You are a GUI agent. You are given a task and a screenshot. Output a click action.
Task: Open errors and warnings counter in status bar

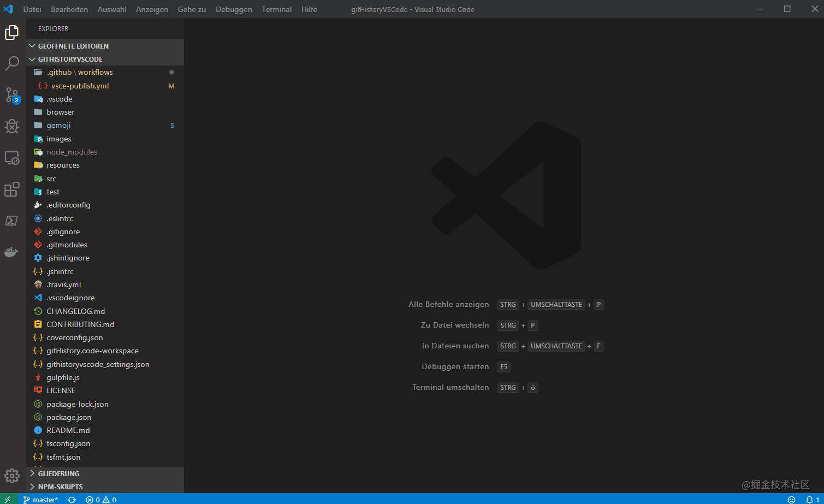pos(101,500)
